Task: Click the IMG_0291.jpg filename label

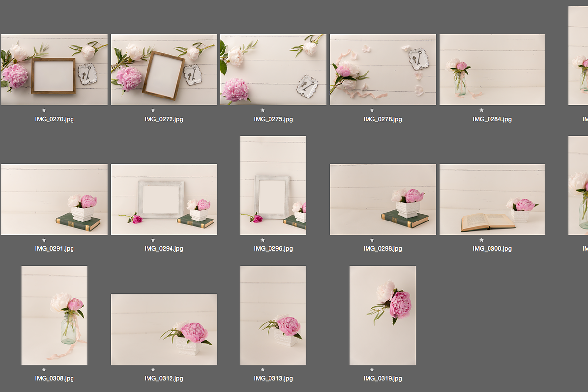Action: (x=54, y=249)
